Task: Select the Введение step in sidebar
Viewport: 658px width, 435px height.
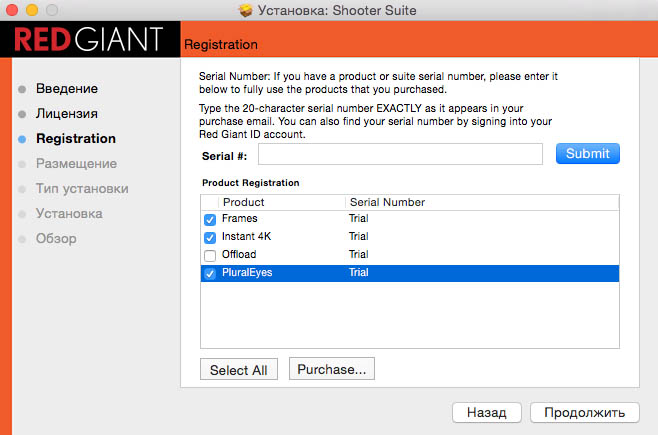Action: pos(67,89)
